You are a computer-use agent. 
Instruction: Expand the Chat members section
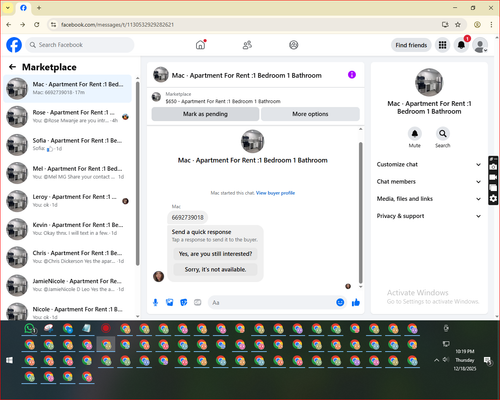click(429, 182)
